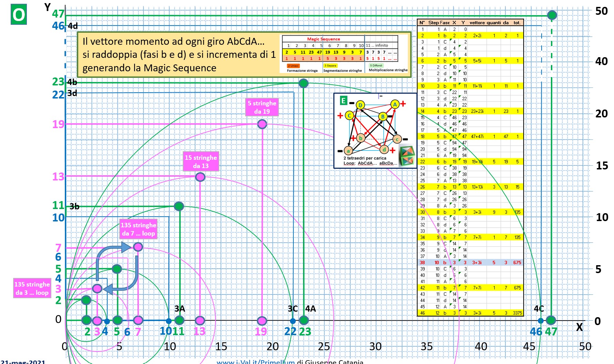Click the 'Magic Sequence' red title

click(x=323, y=39)
